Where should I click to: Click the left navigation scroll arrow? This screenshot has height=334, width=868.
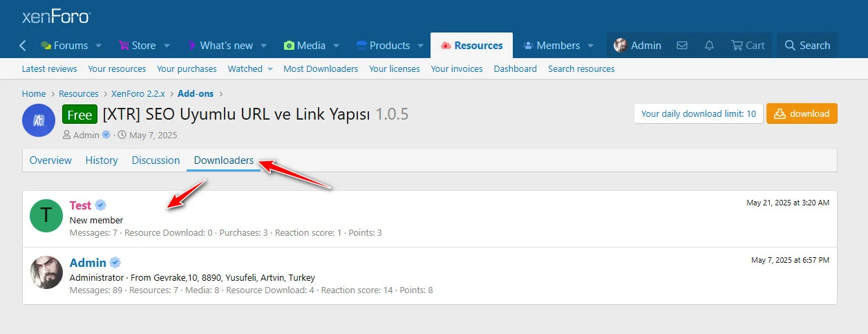pyautogui.click(x=23, y=46)
